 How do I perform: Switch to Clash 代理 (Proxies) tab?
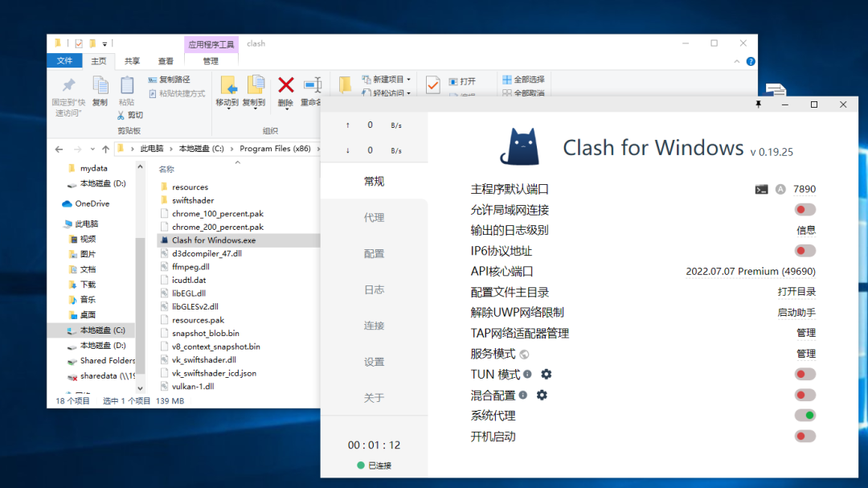point(375,218)
